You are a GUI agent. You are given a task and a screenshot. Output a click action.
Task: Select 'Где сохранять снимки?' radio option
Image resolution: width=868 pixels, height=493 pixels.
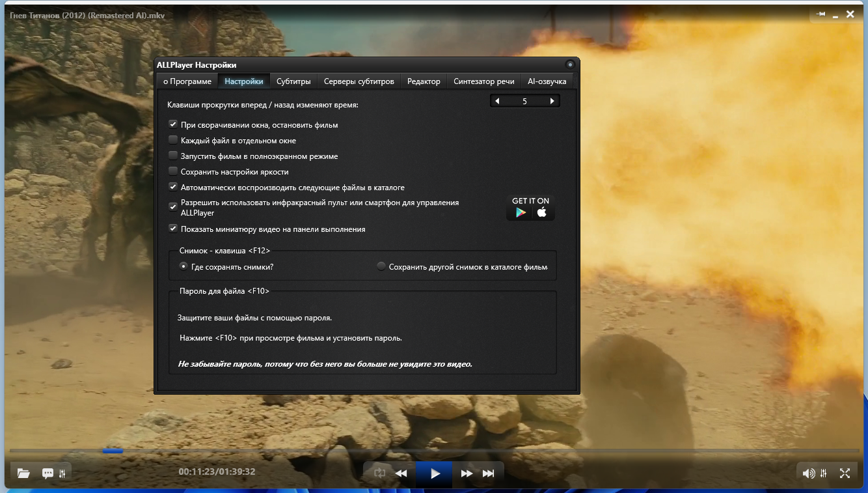point(183,266)
